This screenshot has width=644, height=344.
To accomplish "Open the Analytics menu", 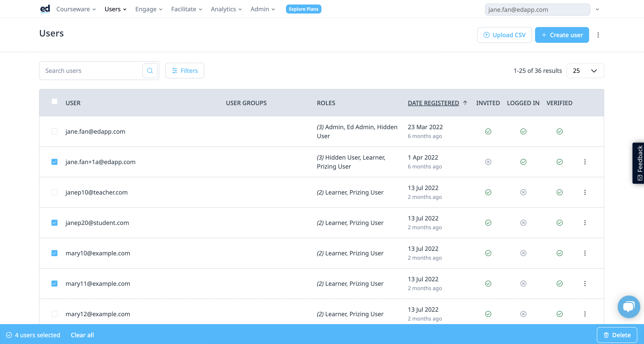I will 226,9.
